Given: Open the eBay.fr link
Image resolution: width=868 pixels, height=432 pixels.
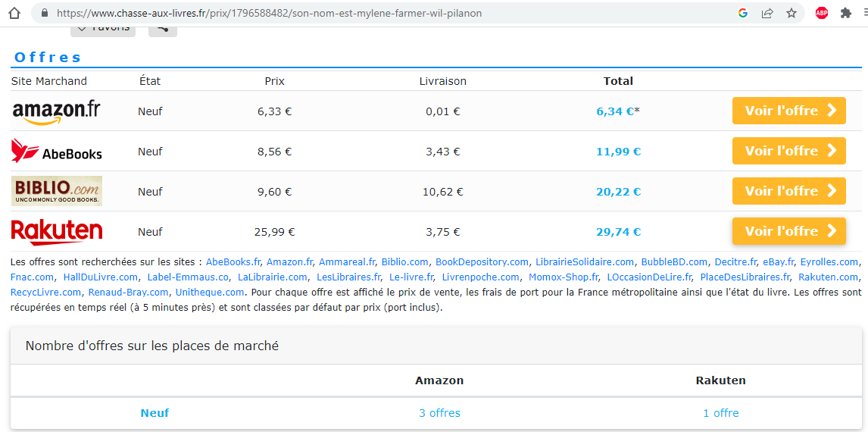Looking at the screenshot, I should [779, 261].
